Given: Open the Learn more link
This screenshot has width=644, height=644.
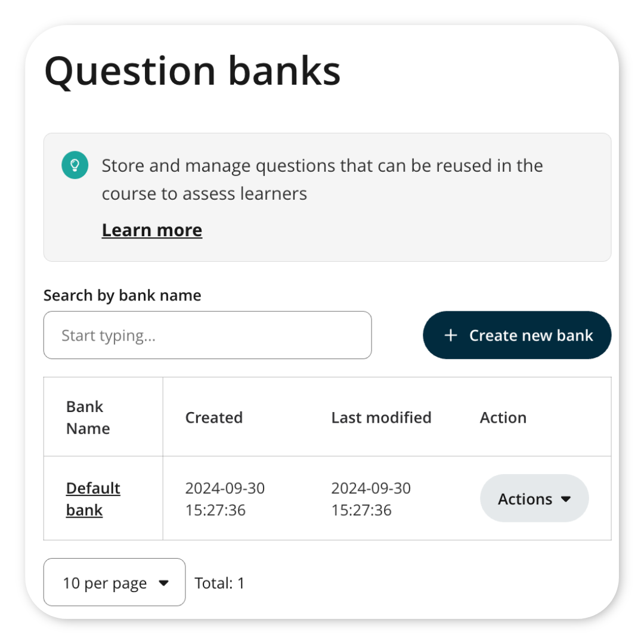Looking at the screenshot, I should [x=152, y=230].
